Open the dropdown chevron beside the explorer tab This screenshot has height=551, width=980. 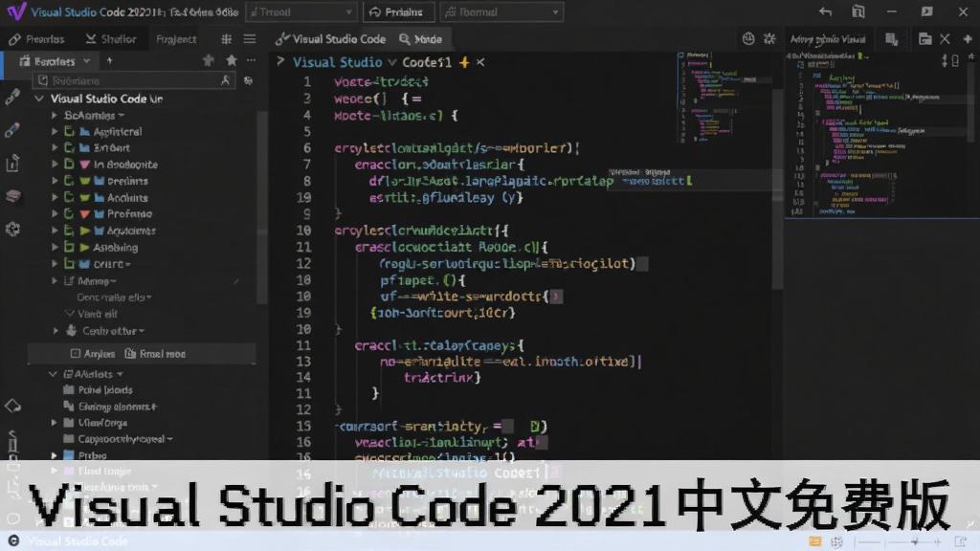click(87, 61)
